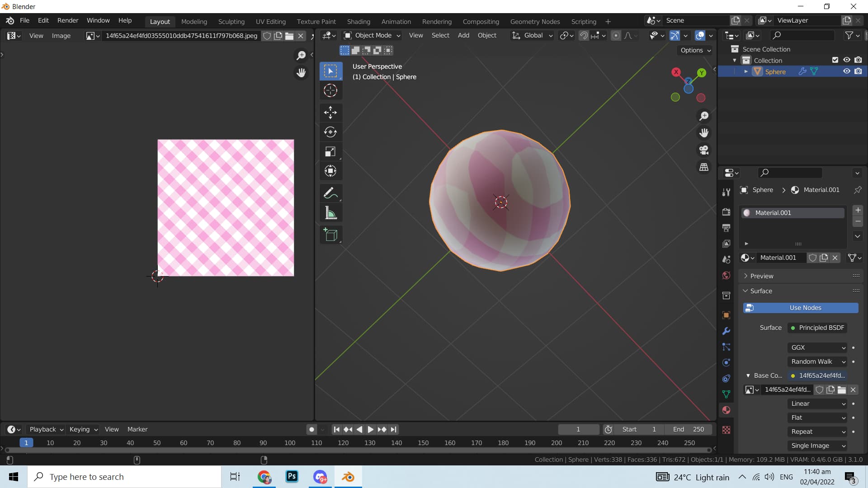Open the Render menu

68,20
